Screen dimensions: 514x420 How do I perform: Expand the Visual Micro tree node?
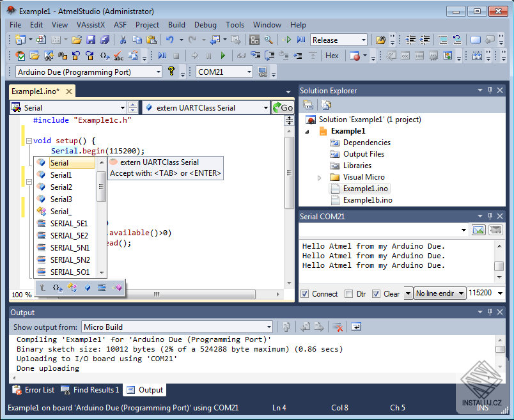320,177
